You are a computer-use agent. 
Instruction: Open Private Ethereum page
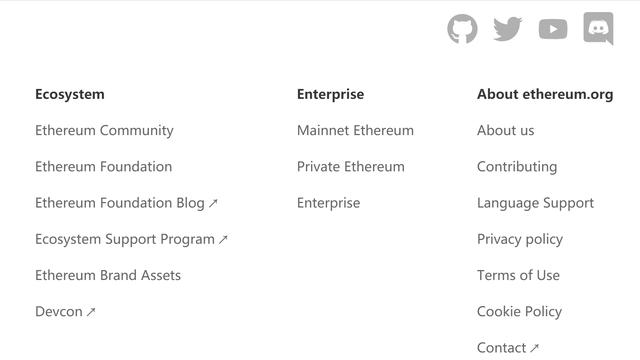(351, 167)
